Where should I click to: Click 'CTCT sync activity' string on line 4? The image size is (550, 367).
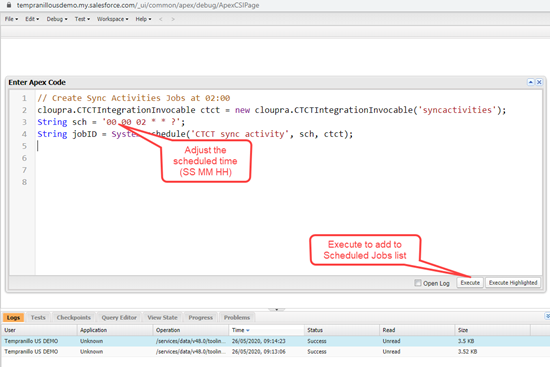[x=240, y=134]
